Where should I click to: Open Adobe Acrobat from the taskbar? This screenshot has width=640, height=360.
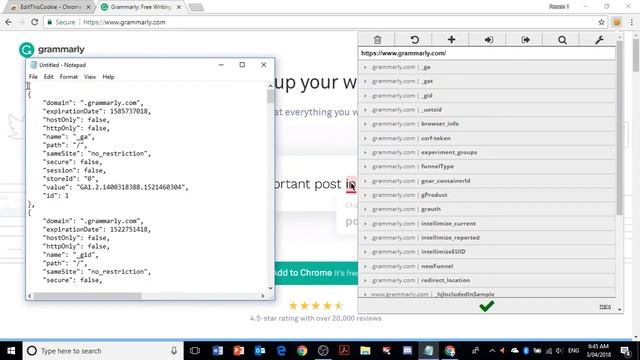click(344, 351)
